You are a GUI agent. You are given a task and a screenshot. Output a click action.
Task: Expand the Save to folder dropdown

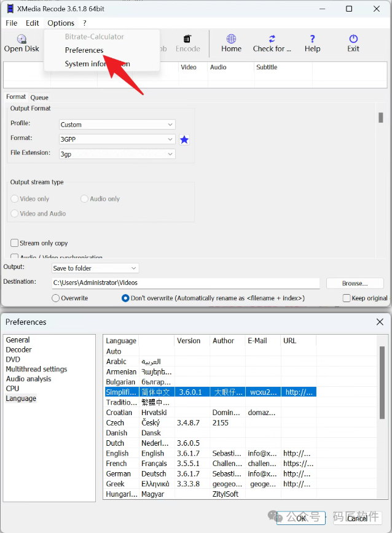[95, 268]
